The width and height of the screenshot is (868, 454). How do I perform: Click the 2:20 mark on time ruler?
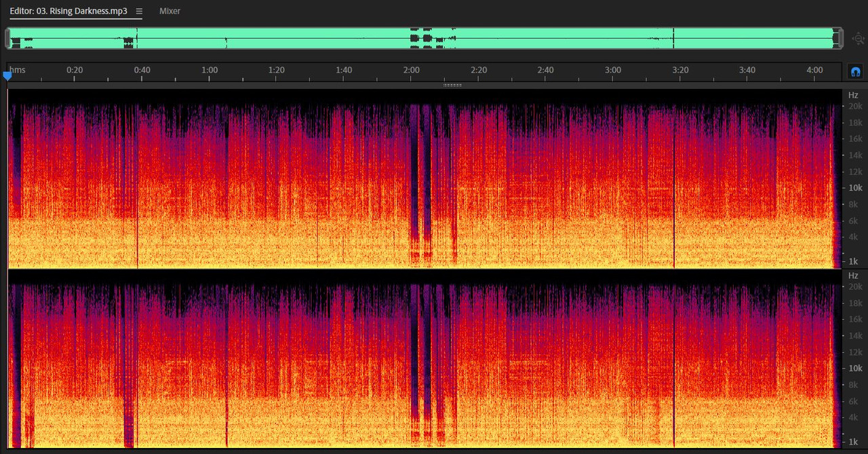[478, 70]
